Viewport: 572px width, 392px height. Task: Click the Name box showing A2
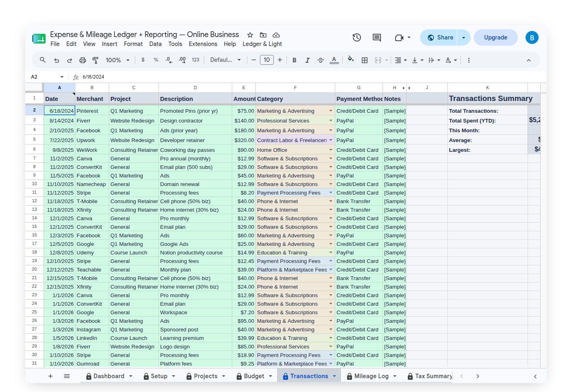[x=47, y=77]
